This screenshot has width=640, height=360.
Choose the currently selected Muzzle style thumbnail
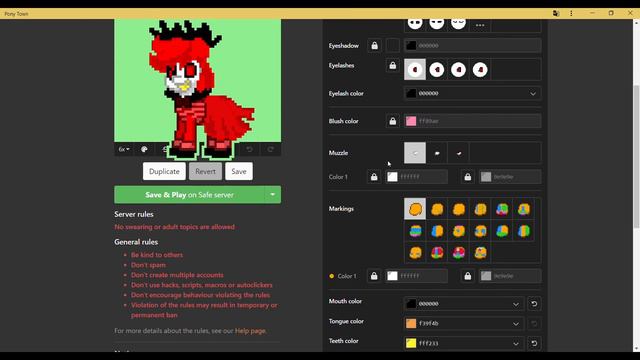click(415, 153)
